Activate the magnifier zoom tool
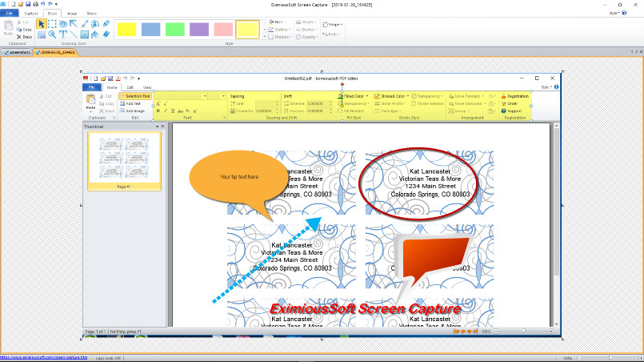Screen dimensions: 644x362 52,34
